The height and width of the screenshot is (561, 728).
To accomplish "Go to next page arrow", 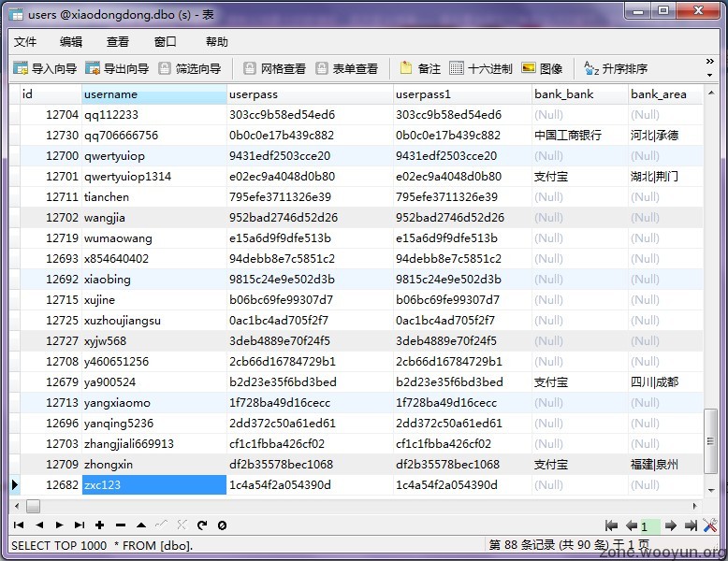I will tap(670, 525).
